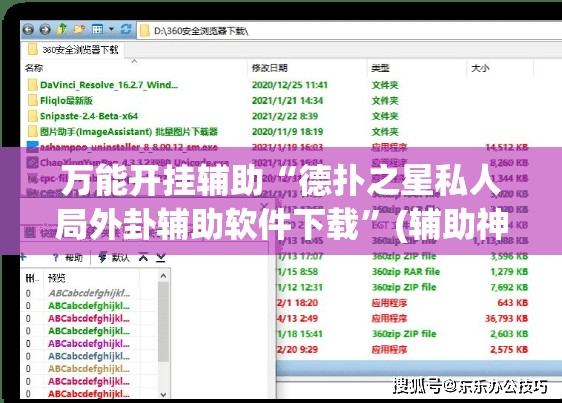Image resolution: width=562 pixels, height=403 pixels.
Task: Click 应用程序 in the 36,793 KB row
Action: (389, 318)
